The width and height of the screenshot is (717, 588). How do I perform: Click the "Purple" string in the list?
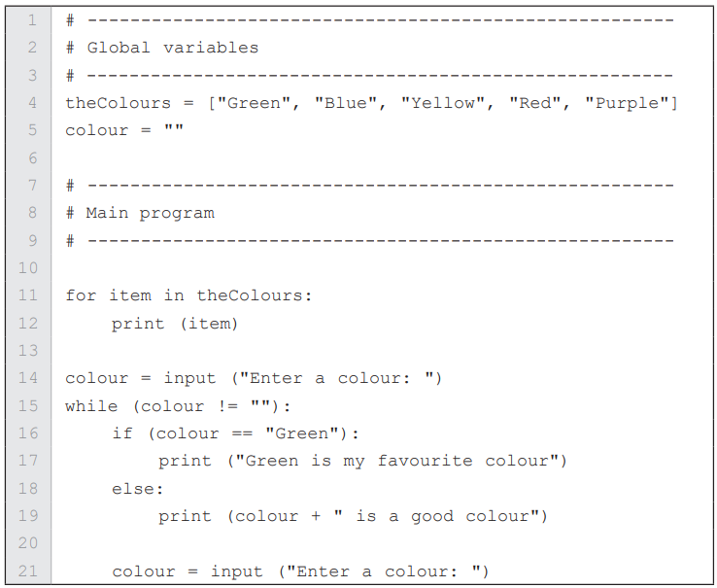pos(626,102)
